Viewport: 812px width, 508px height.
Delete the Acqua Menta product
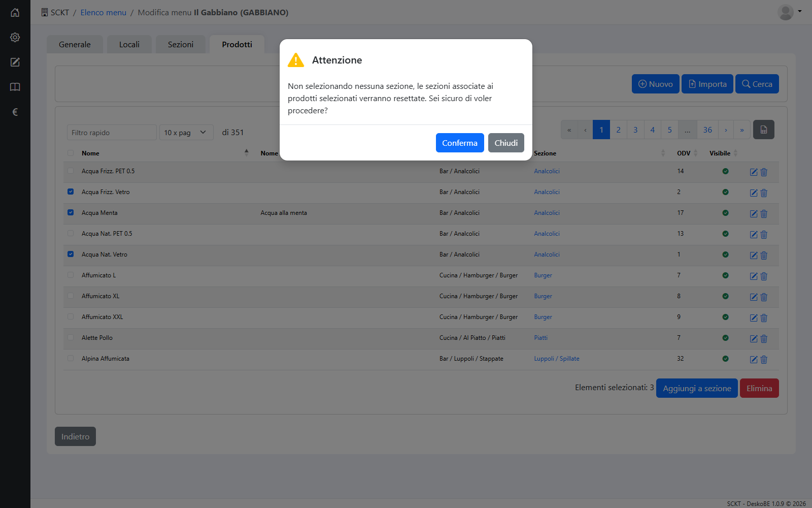click(x=764, y=214)
